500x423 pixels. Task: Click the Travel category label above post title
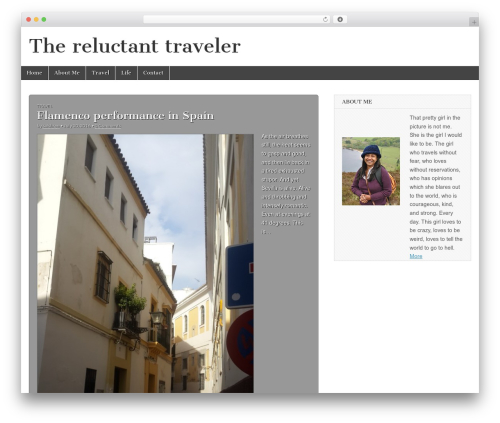pos(45,106)
